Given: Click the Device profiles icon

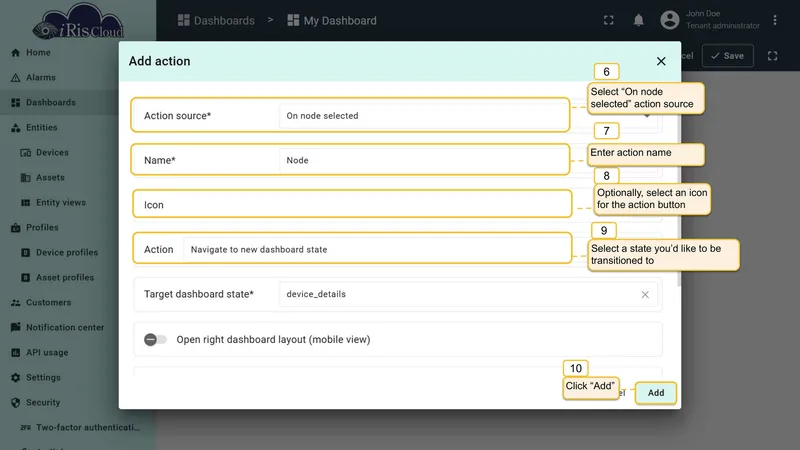Looking at the screenshot, I should pos(26,253).
